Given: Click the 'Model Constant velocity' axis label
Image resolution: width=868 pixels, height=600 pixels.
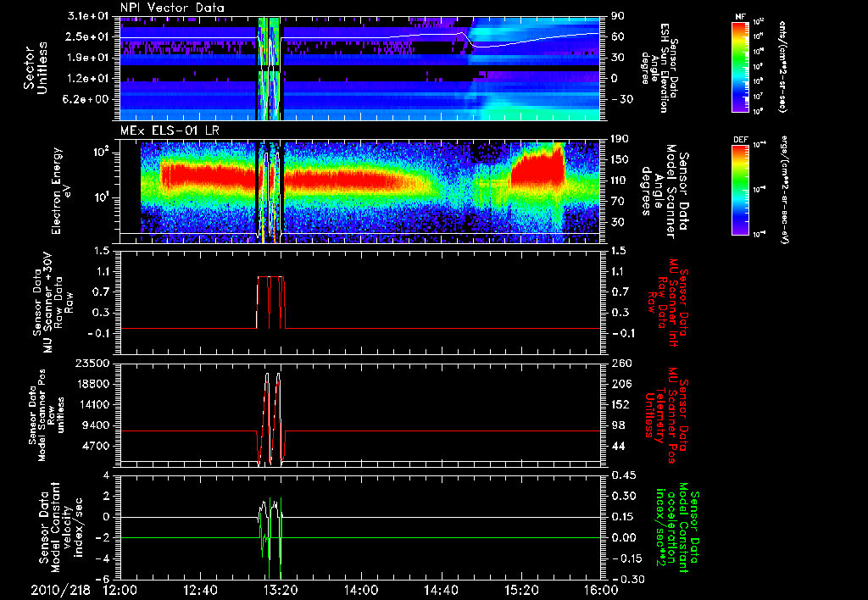Looking at the screenshot, I should click(61, 527).
